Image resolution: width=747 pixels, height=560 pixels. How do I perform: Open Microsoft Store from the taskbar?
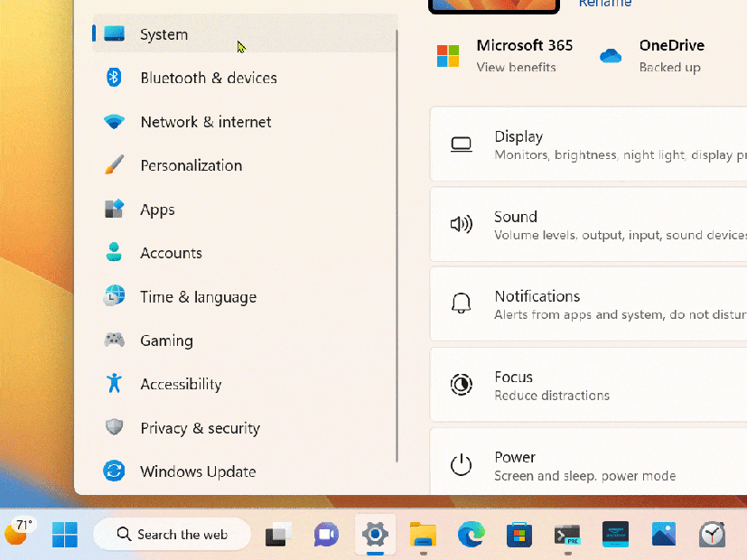[518, 535]
